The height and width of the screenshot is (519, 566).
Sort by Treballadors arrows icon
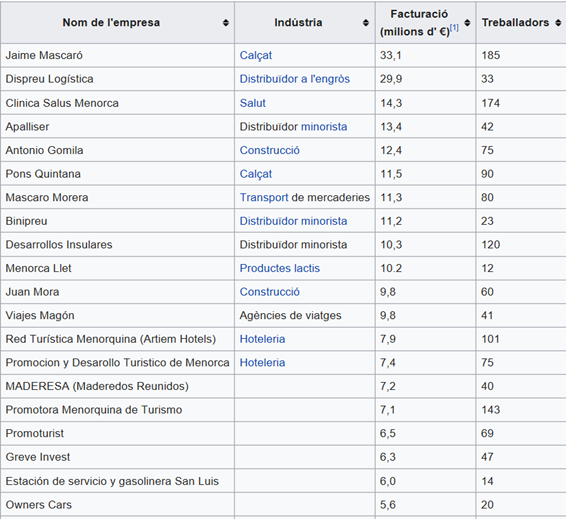[x=558, y=23]
